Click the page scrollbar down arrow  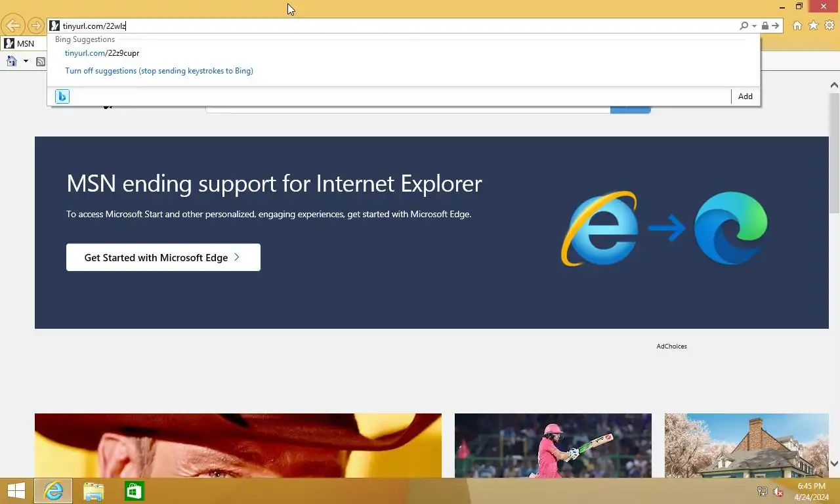point(834,463)
